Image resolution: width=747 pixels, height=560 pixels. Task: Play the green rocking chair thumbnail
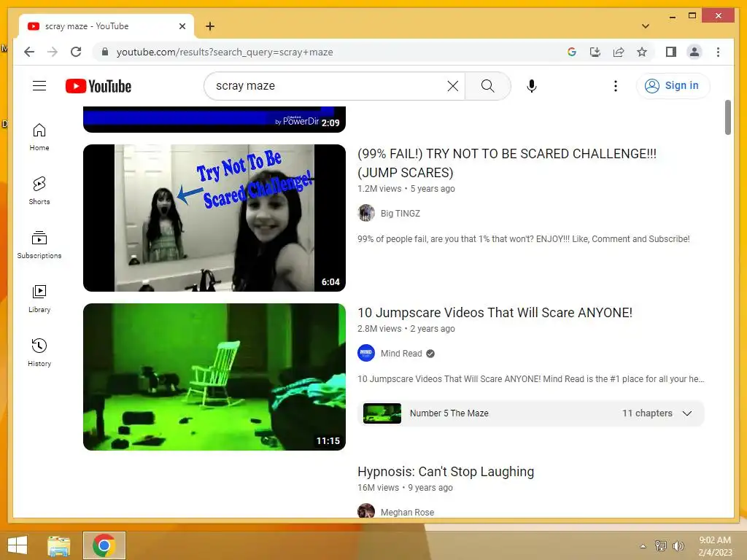point(214,377)
